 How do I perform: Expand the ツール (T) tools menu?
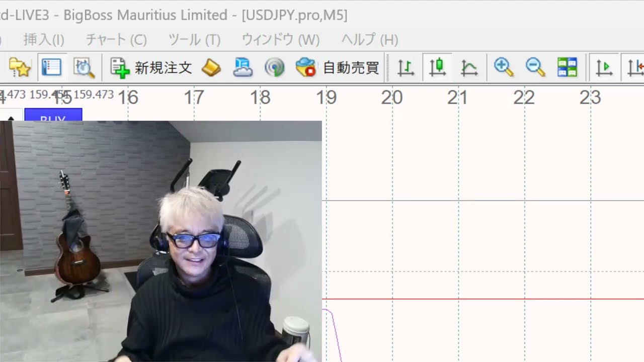coord(194,39)
